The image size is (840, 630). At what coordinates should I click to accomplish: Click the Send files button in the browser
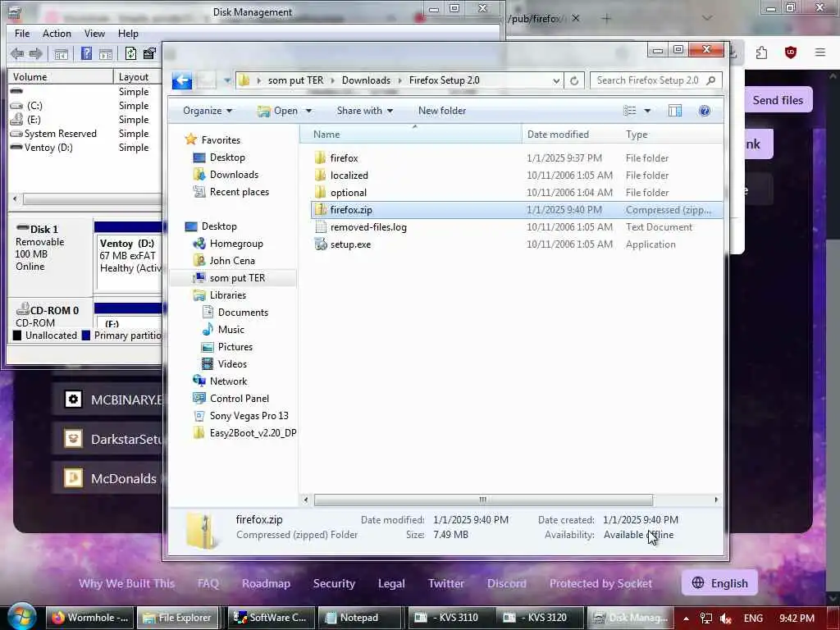[x=778, y=100]
